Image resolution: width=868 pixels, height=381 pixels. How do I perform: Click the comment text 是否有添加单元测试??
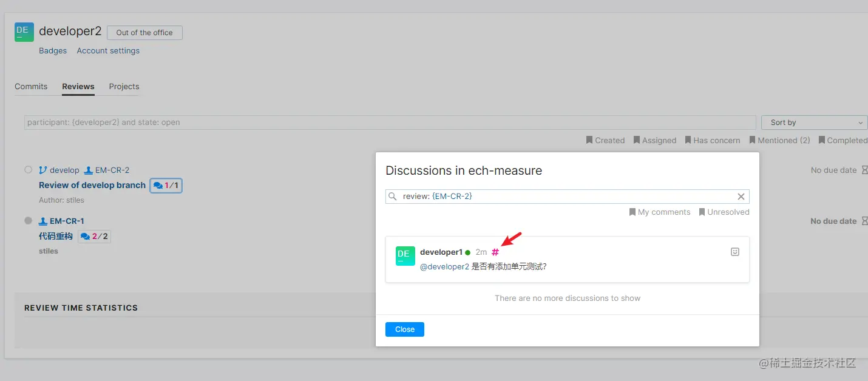pos(509,266)
